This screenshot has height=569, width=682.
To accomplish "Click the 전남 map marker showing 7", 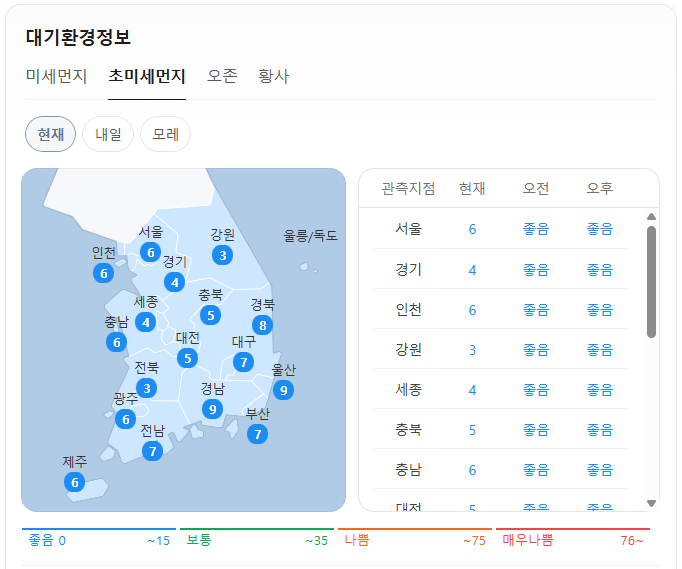I will [153, 451].
